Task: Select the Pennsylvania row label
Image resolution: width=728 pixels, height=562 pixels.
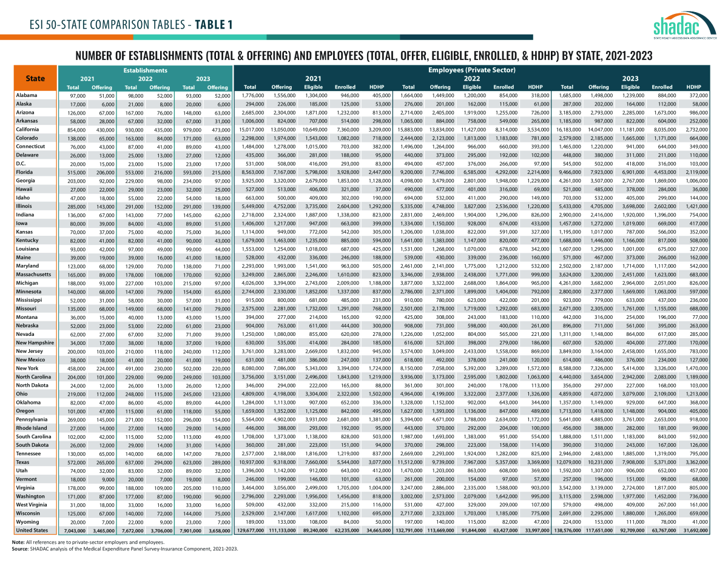Action: point(32,419)
